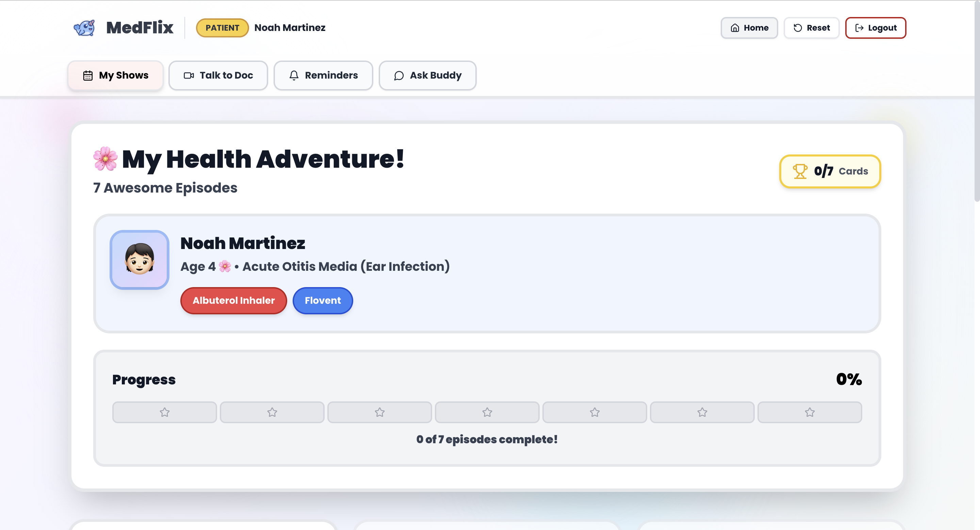
Task: Click the first progress star segment
Action: [x=164, y=412]
